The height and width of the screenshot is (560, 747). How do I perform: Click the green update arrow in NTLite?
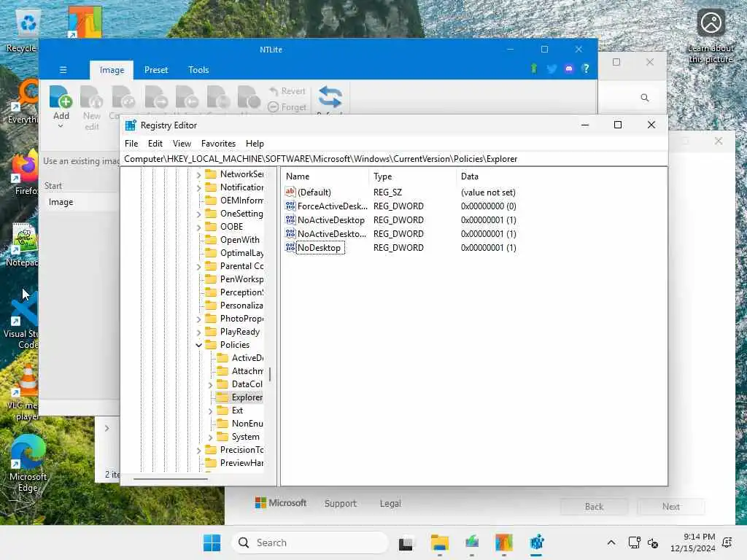pyautogui.click(x=534, y=69)
